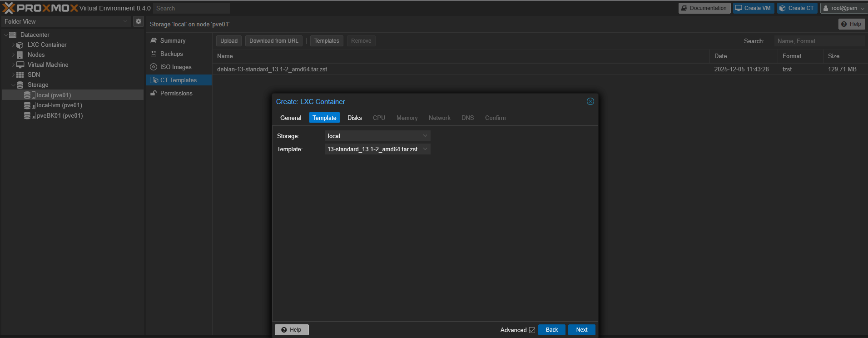The height and width of the screenshot is (338, 868).
Task: Click the Download from URL button
Action: point(273,41)
